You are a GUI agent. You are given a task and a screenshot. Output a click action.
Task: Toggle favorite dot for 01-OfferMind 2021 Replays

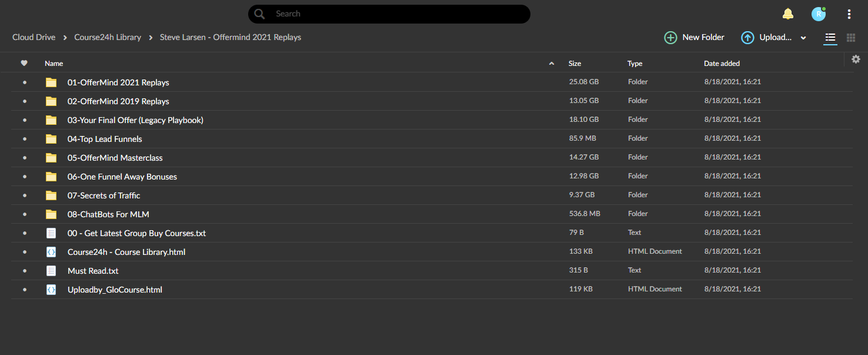[24, 82]
